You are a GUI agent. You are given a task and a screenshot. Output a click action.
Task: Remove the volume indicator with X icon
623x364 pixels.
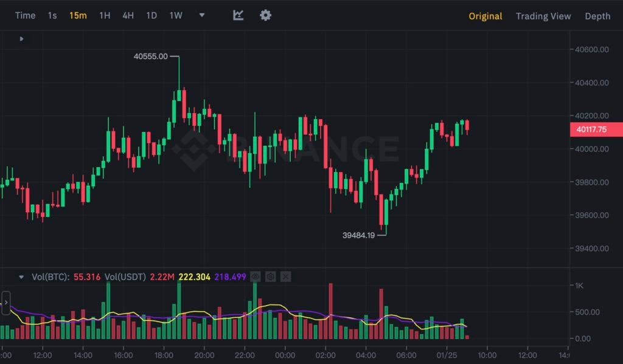(285, 276)
